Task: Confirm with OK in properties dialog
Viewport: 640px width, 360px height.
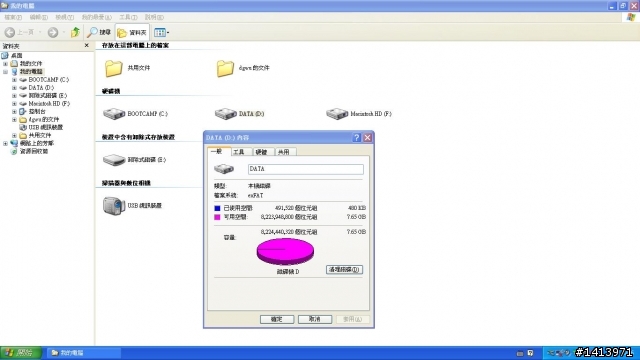Action: [277, 319]
